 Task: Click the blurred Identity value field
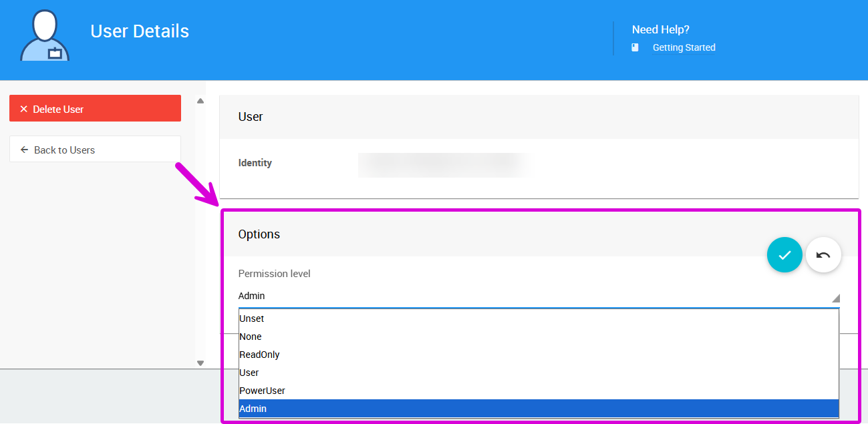point(444,164)
